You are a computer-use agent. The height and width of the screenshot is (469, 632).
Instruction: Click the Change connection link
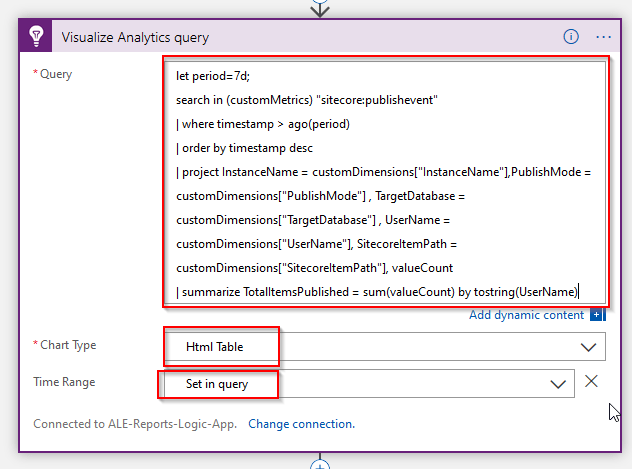pos(301,424)
